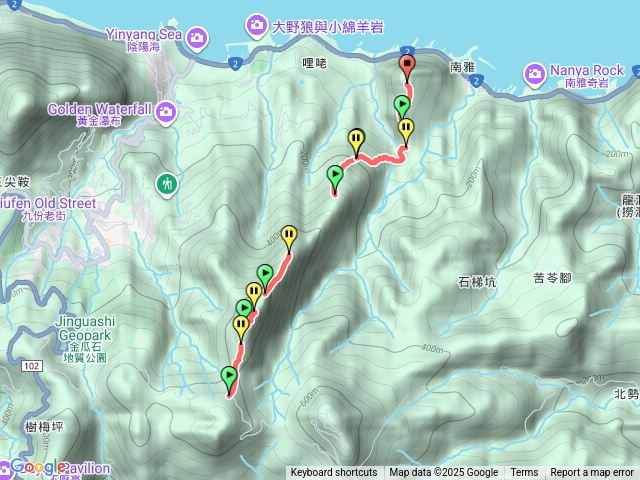Screen dimensions: 640x480
Task: Select the green play marker at trail's west end
Action: coord(335,179)
